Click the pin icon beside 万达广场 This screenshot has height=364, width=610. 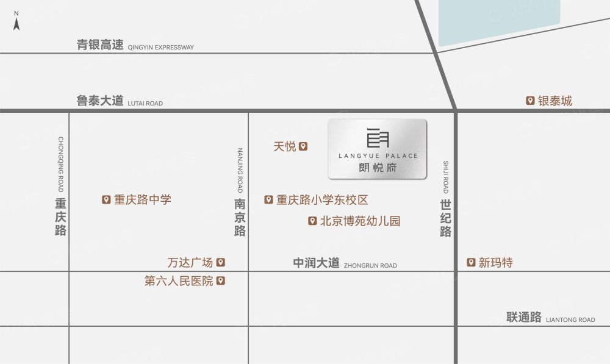click(x=221, y=262)
